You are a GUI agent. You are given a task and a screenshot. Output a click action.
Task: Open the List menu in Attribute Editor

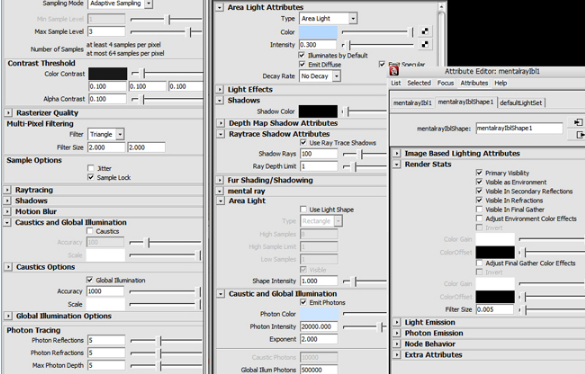[396, 83]
